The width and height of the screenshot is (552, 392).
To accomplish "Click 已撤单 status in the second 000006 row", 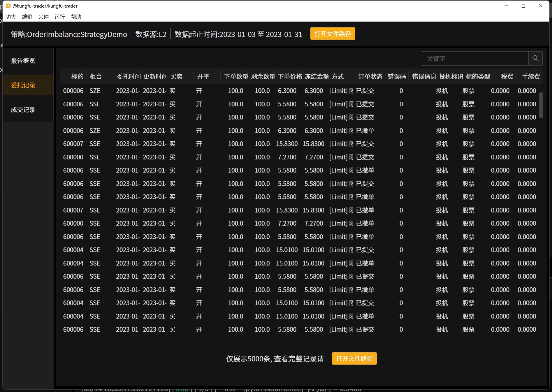I will click(365, 131).
